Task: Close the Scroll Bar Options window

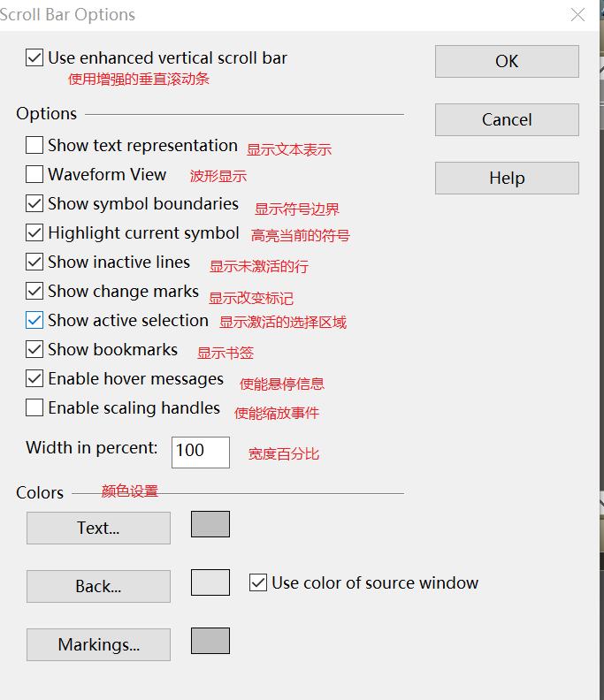Action: click(x=577, y=15)
